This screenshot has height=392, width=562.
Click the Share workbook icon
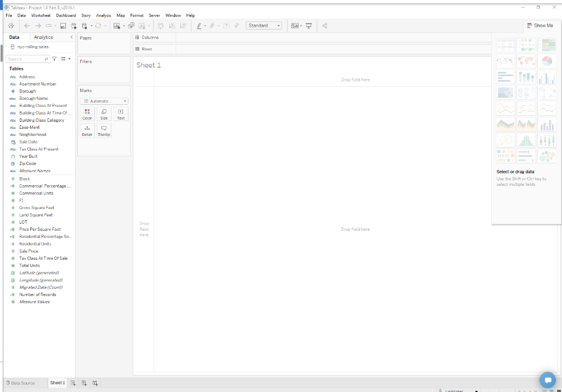pyautogui.click(x=325, y=26)
